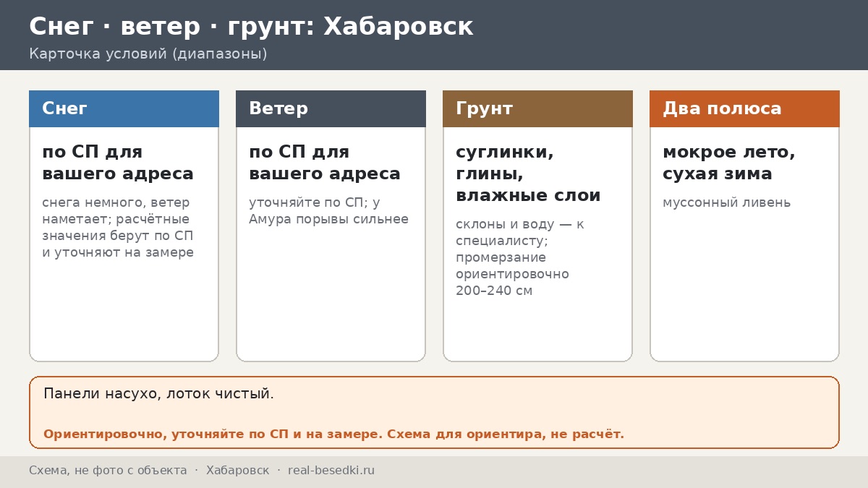
Task: Click the text 'снега немного, ветер наметает'
Action: point(116,210)
